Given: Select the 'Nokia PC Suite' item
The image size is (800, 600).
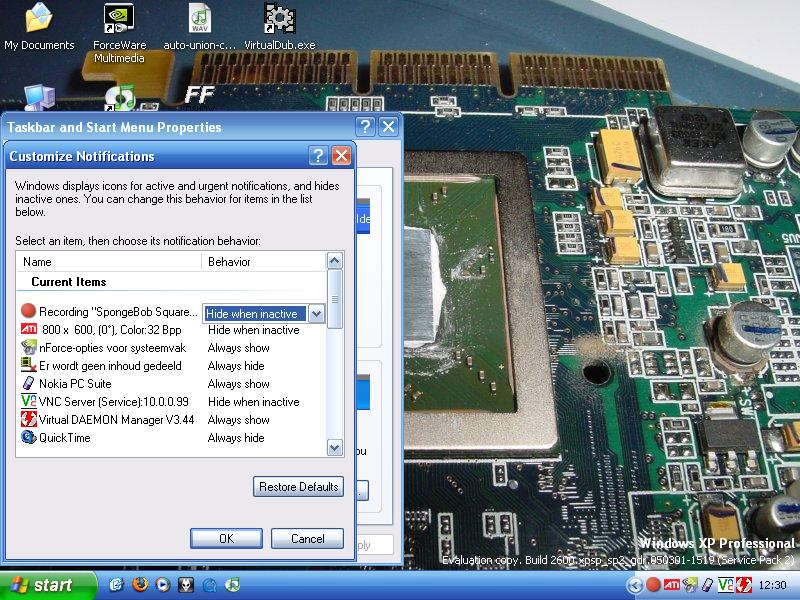Looking at the screenshot, I should pos(75,384).
